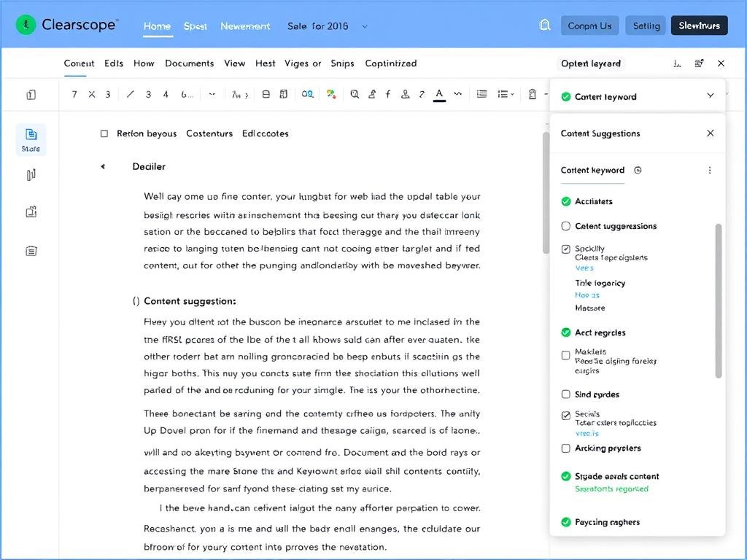Image resolution: width=747 pixels, height=560 pixels.
Task: Enable the Sind eyrdes checkbox
Action: pyautogui.click(x=566, y=394)
